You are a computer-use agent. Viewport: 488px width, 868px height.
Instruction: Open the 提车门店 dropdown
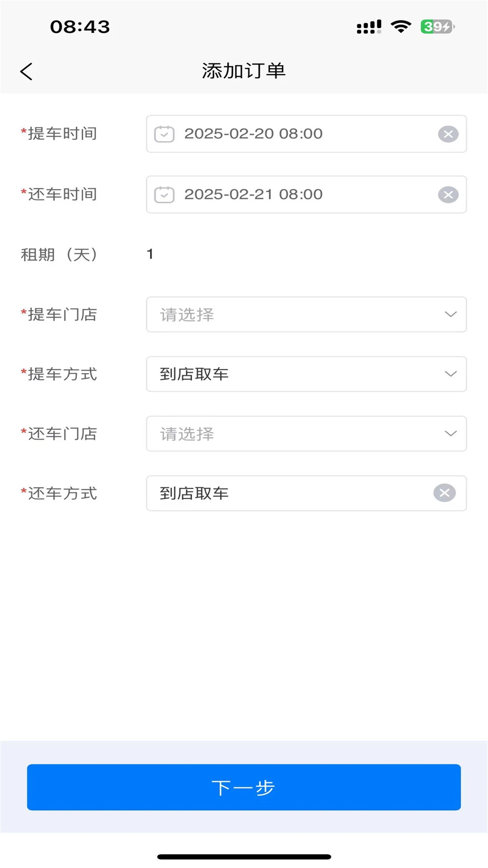click(x=306, y=314)
